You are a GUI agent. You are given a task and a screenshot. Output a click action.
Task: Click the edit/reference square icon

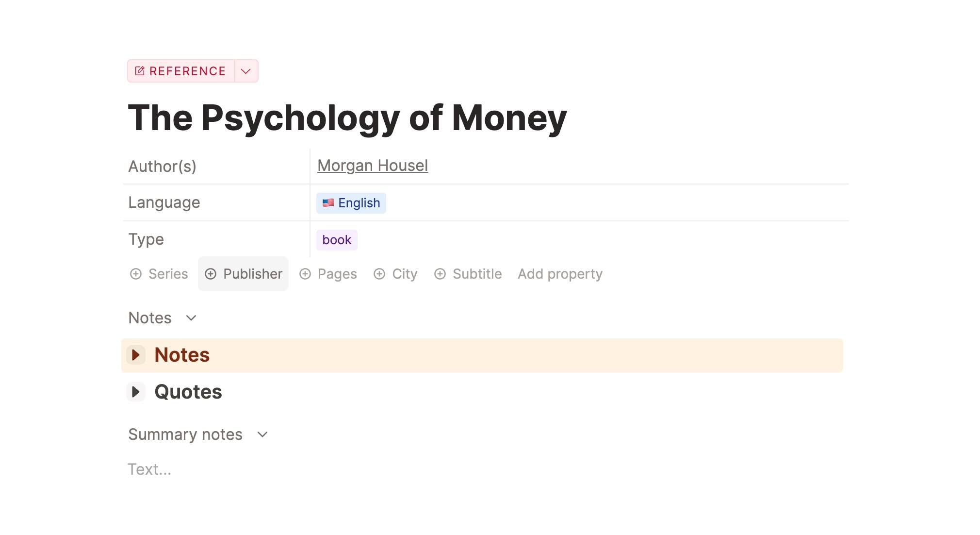(140, 70)
